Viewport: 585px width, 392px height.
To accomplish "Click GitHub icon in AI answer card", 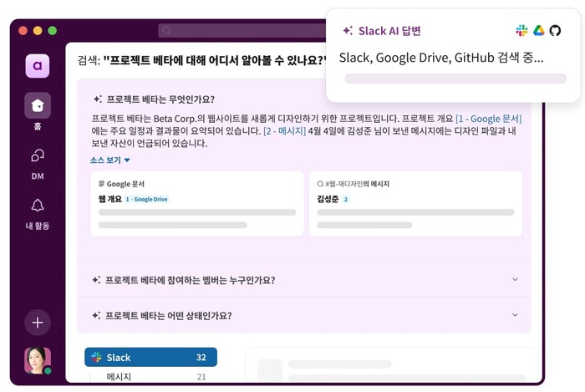I will (x=555, y=31).
